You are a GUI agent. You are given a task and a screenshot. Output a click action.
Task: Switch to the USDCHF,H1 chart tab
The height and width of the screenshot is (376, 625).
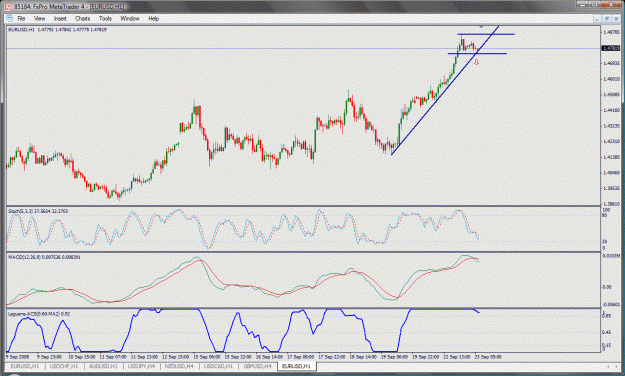[x=64, y=366]
